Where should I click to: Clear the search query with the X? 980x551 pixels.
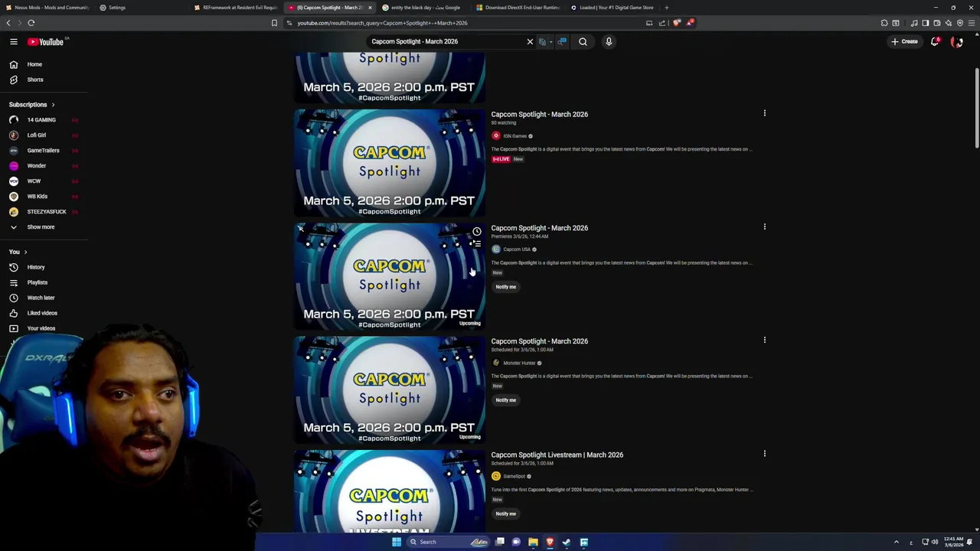(x=530, y=41)
